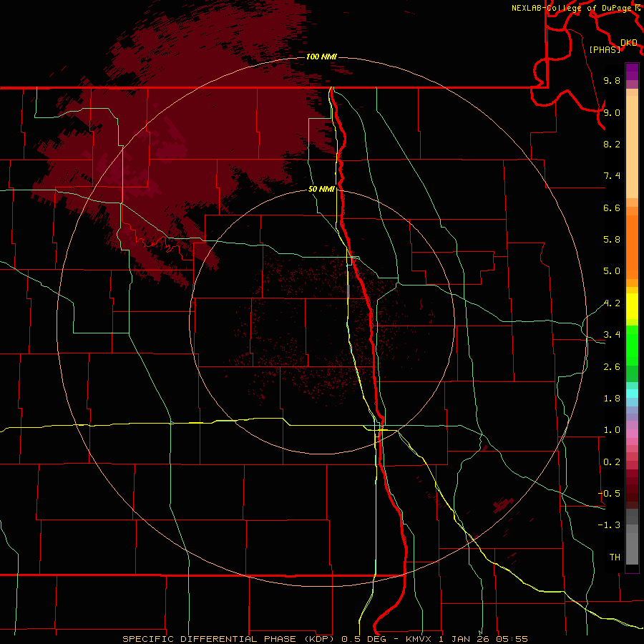Click the 9.8 scale value
This screenshot has height=644, width=644.
pyautogui.click(x=612, y=80)
